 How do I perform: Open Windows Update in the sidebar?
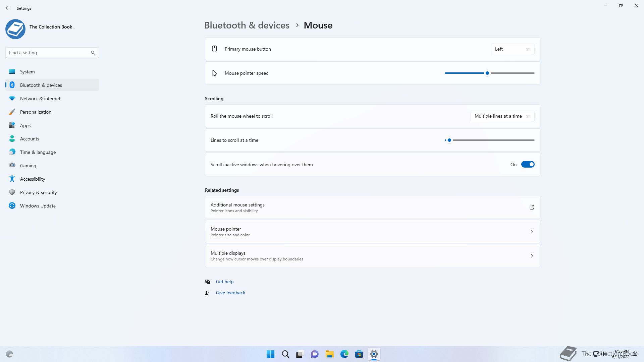[x=38, y=206]
